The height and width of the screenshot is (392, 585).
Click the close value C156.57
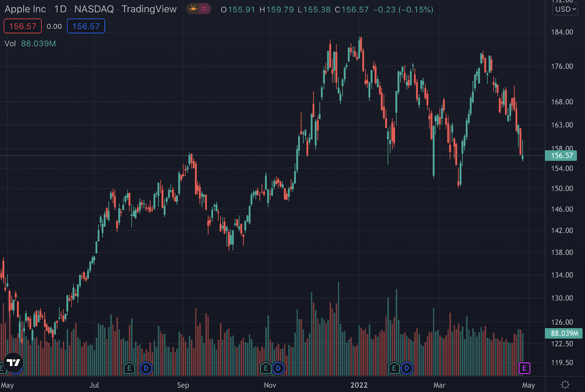(352, 9)
